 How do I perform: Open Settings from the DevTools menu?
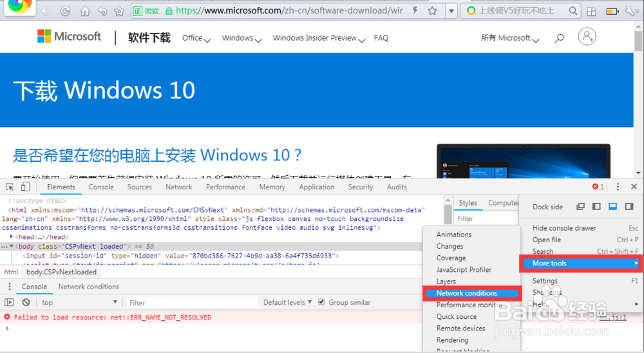(582, 281)
